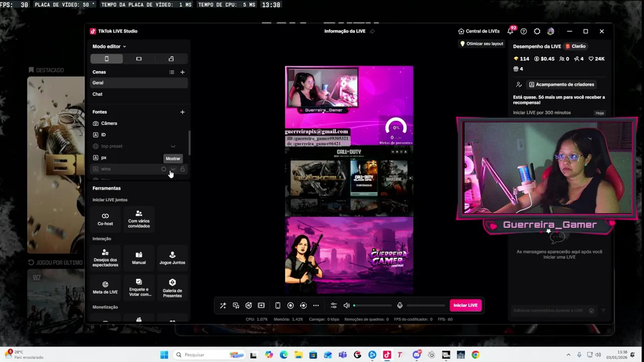Click the sources list scrollbar

point(189,143)
